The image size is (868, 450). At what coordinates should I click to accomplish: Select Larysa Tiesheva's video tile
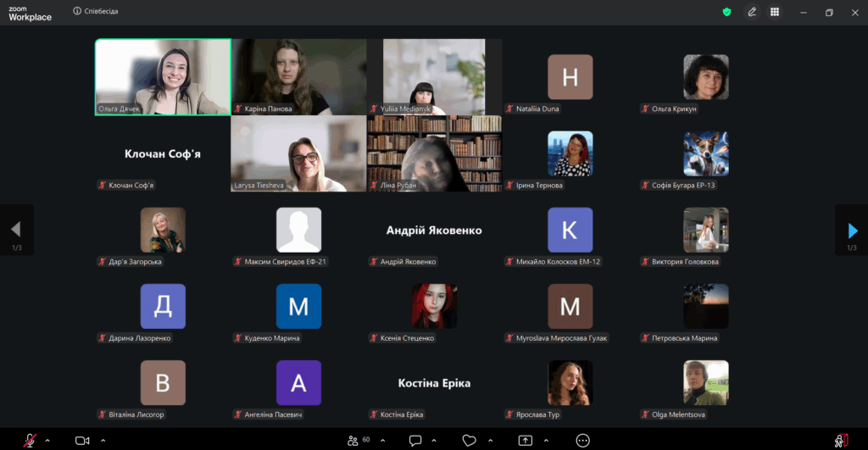pos(298,153)
